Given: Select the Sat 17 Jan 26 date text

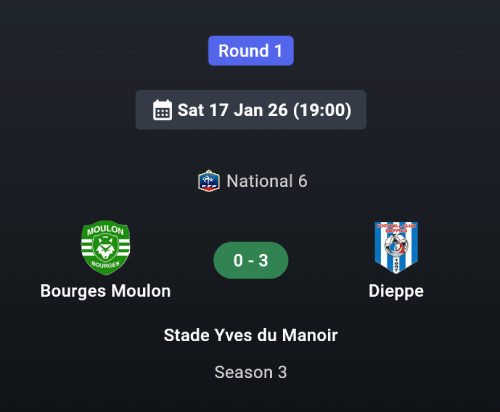Looking at the screenshot, I should 232,110.
